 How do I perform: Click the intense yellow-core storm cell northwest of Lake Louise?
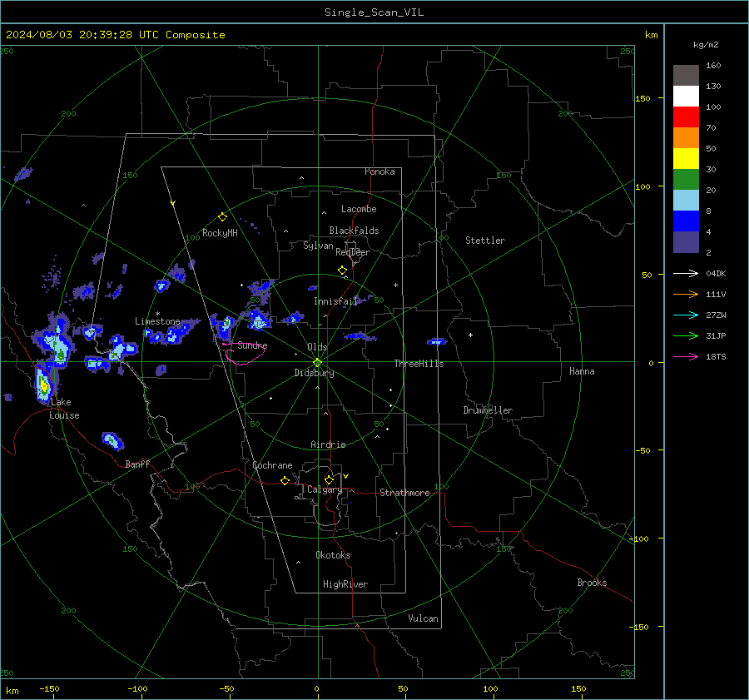coord(43,385)
